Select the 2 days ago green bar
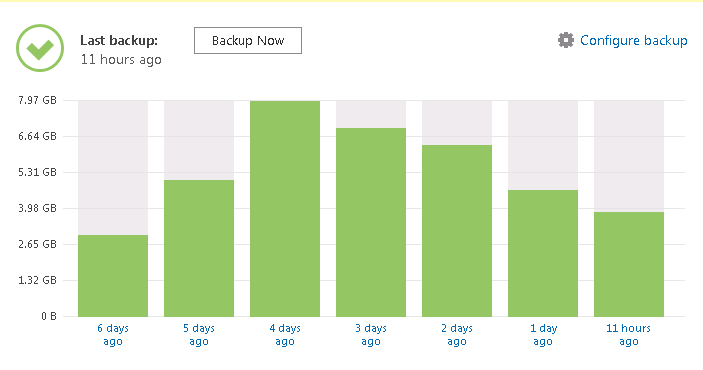 [x=457, y=231]
